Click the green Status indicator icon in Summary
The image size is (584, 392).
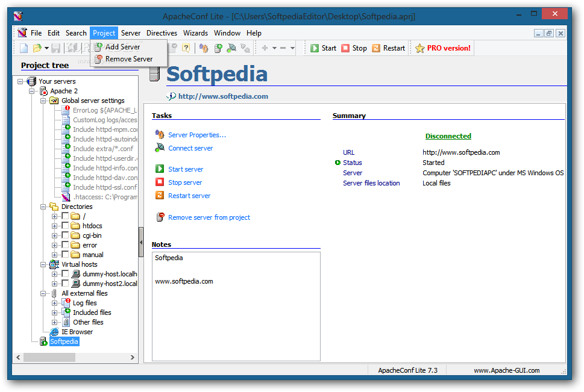(x=338, y=163)
